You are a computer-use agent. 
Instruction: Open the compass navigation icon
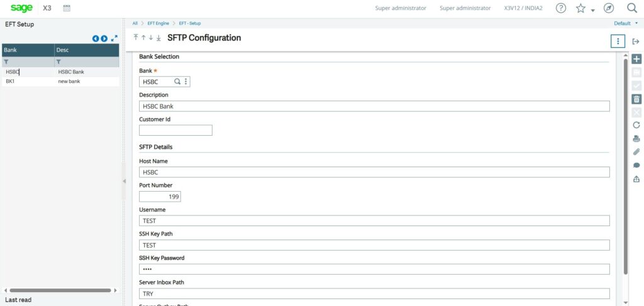click(x=608, y=8)
